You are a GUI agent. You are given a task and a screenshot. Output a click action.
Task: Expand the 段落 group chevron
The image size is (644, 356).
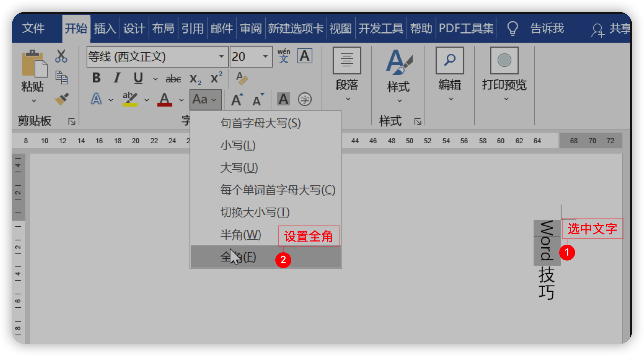coord(348,99)
